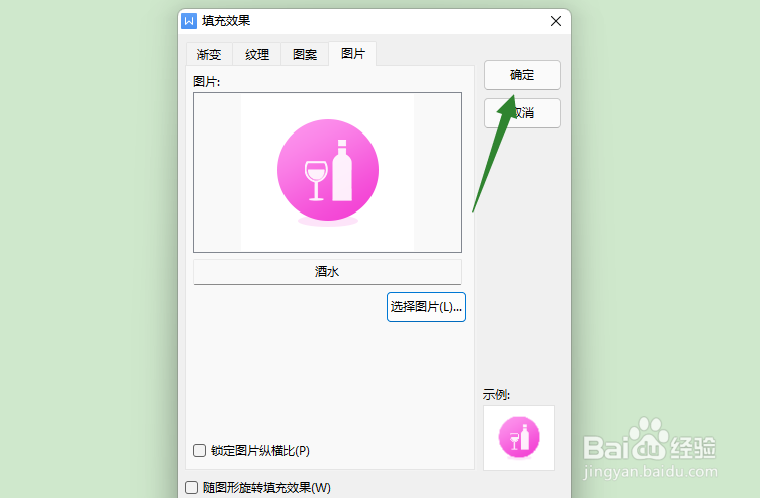
Task: Enable 锁定图片纵横比(P) checkbox
Action: tap(199, 450)
